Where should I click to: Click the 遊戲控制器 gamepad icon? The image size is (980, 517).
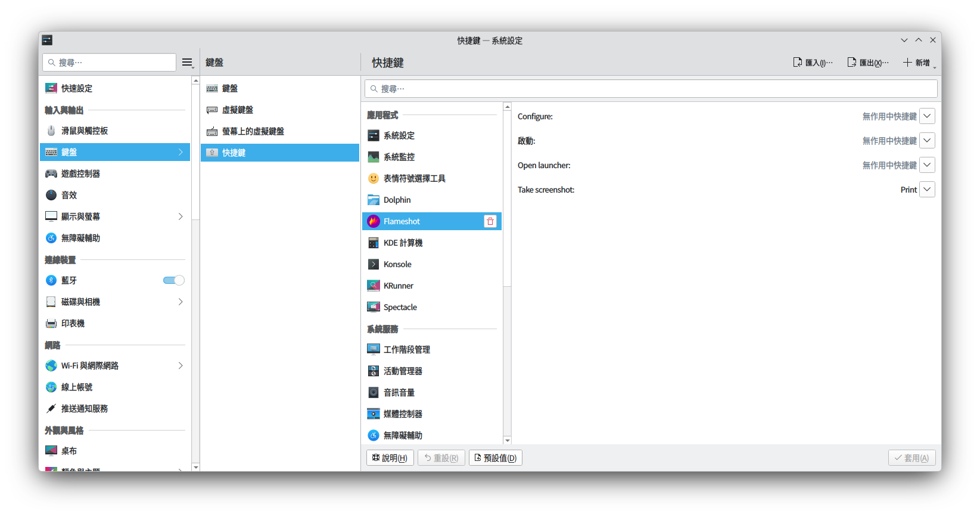(51, 174)
